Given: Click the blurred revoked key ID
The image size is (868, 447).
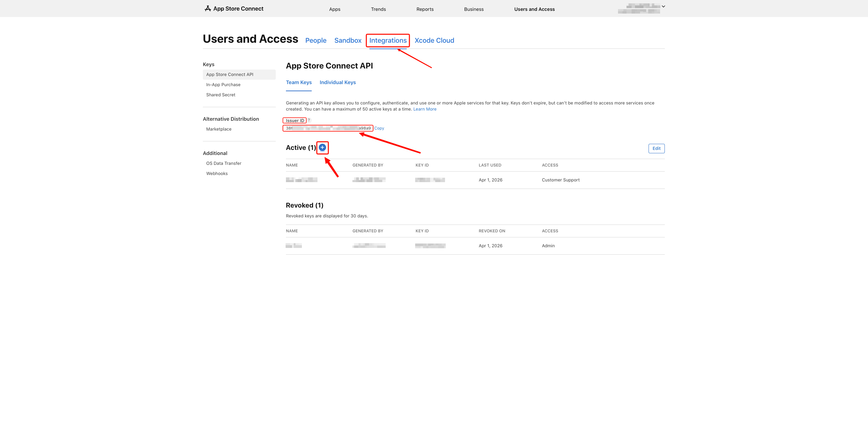Looking at the screenshot, I should click(x=430, y=246).
